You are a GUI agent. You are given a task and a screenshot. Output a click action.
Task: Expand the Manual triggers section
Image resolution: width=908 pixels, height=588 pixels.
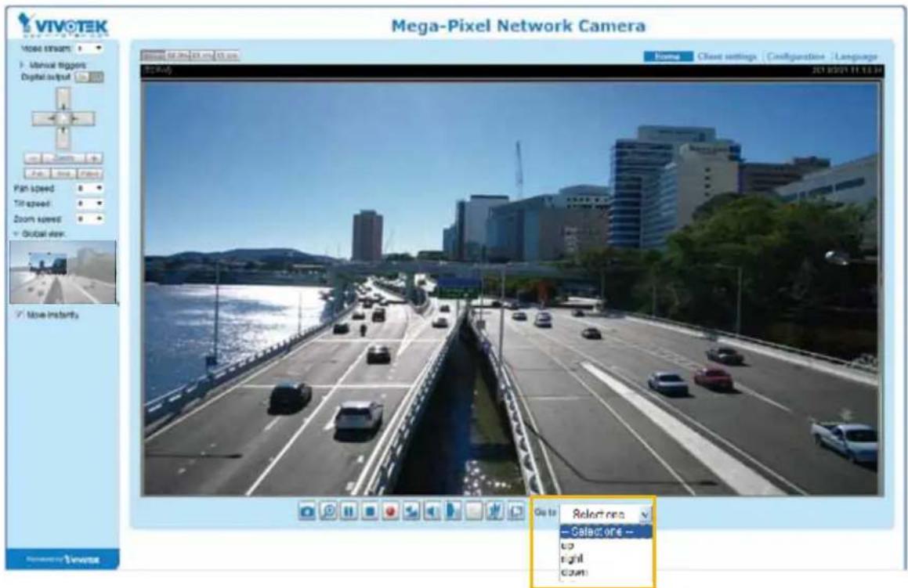tap(53, 65)
